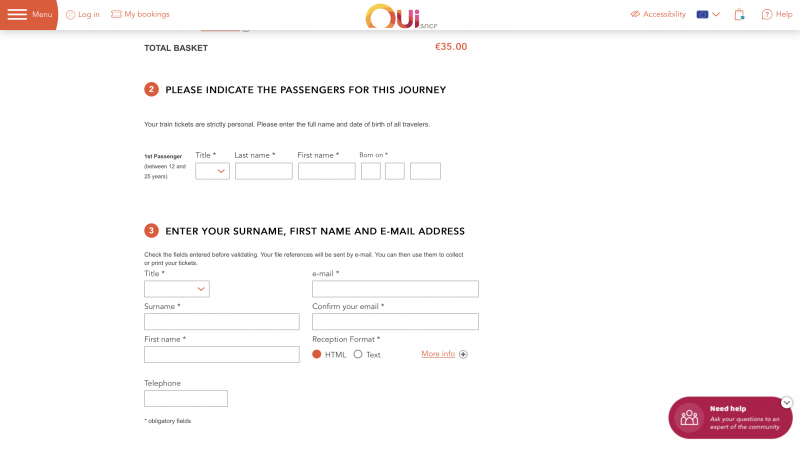Open the hamburger Menu icon

[17, 14]
